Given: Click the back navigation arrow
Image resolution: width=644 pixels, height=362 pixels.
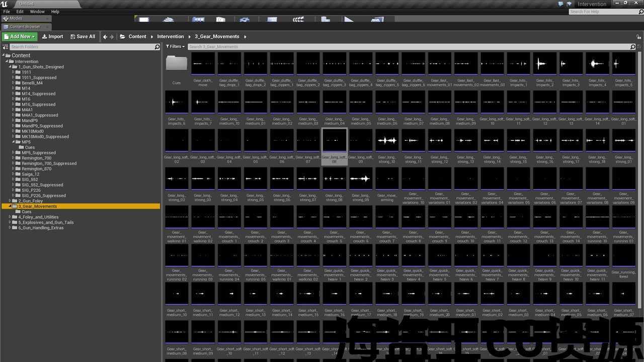Looking at the screenshot, I should coord(105,37).
